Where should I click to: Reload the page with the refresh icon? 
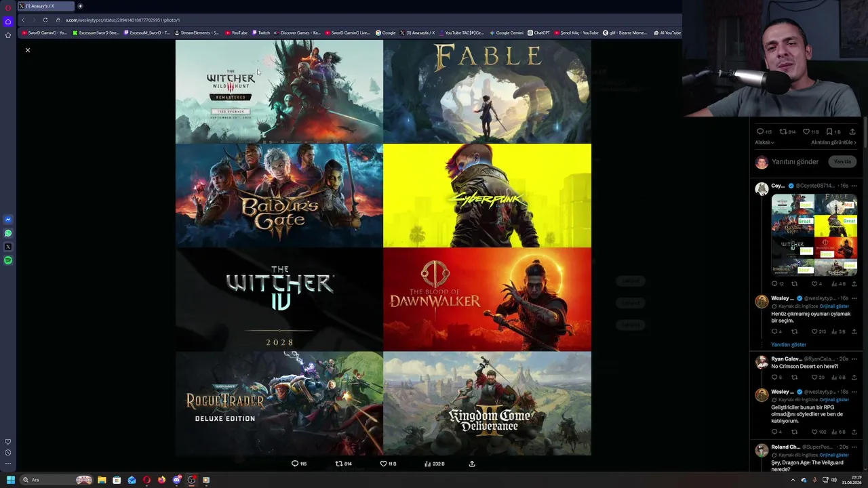click(45, 20)
